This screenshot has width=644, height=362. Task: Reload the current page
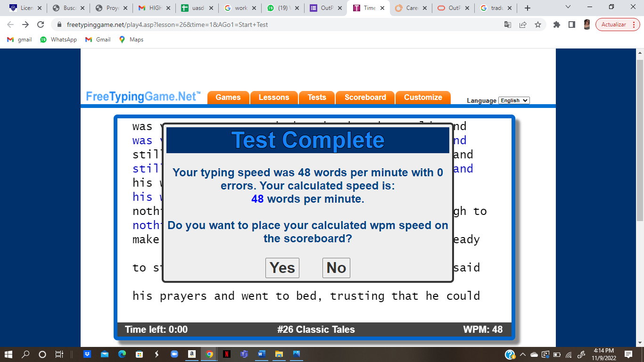pos(41,25)
